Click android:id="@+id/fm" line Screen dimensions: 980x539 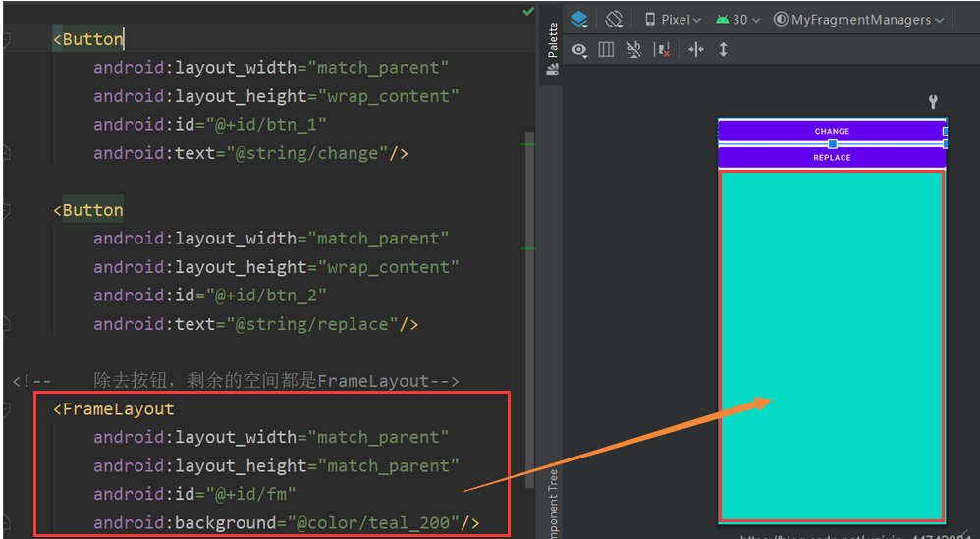click(x=194, y=494)
